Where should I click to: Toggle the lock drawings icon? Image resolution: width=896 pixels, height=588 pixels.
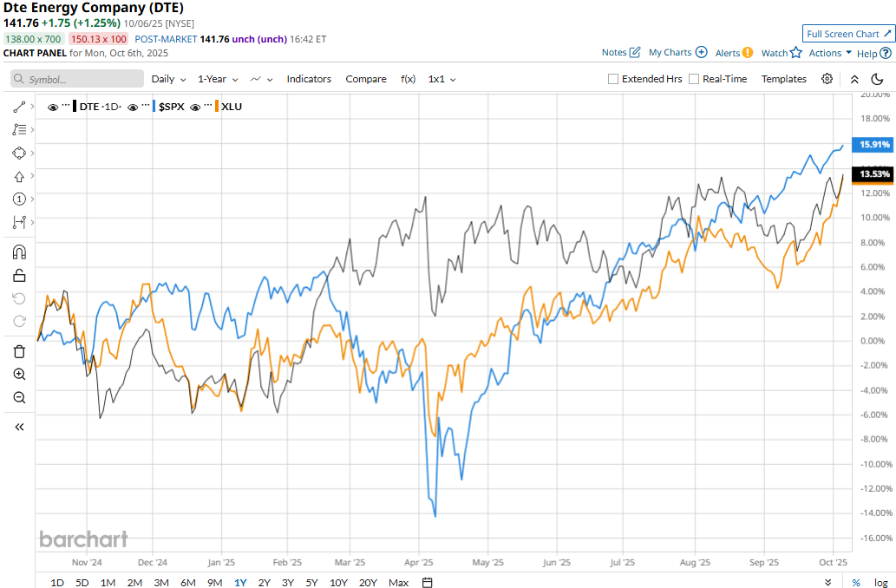tap(19, 276)
